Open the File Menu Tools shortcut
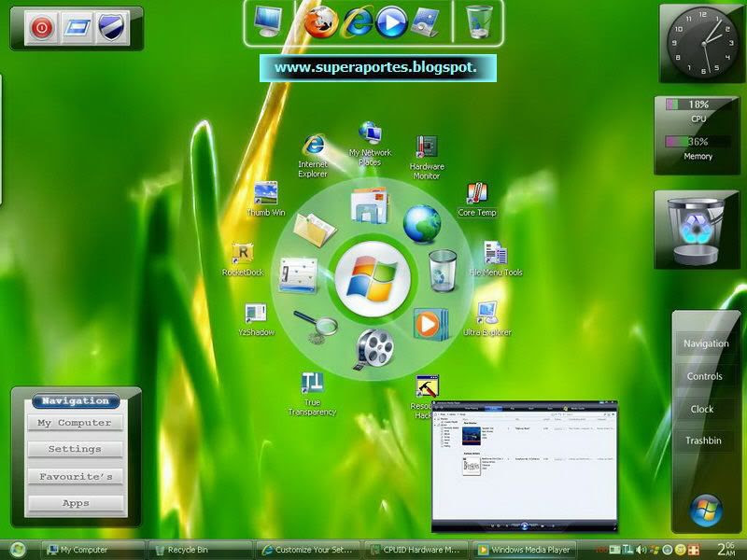The image size is (747, 560). pos(496,259)
